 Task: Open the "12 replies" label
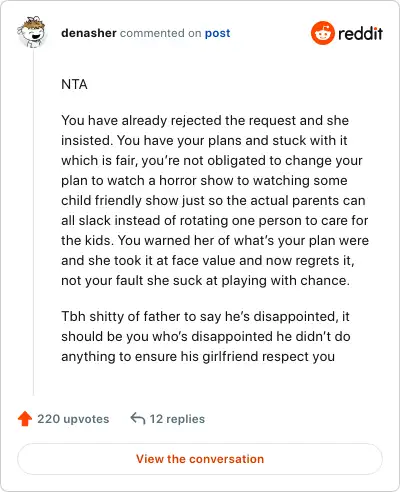point(177,419)
